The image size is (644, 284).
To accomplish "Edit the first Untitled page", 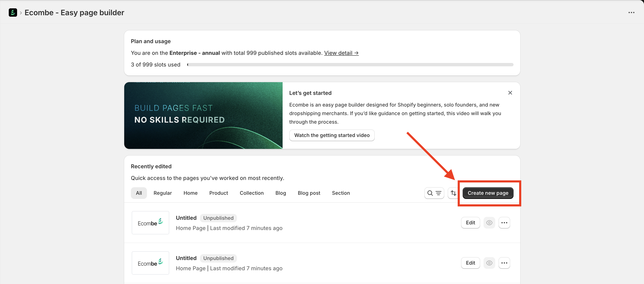I will click(470, 223).
